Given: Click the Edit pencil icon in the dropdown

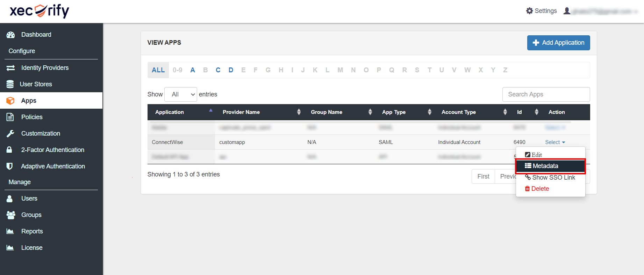Looking at the screenshot, I should pos(528,155).
